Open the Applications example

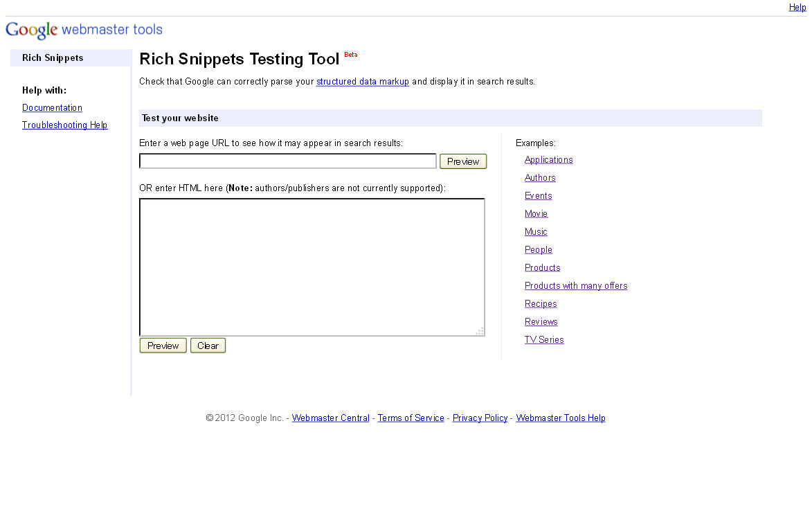click(548, 159)
